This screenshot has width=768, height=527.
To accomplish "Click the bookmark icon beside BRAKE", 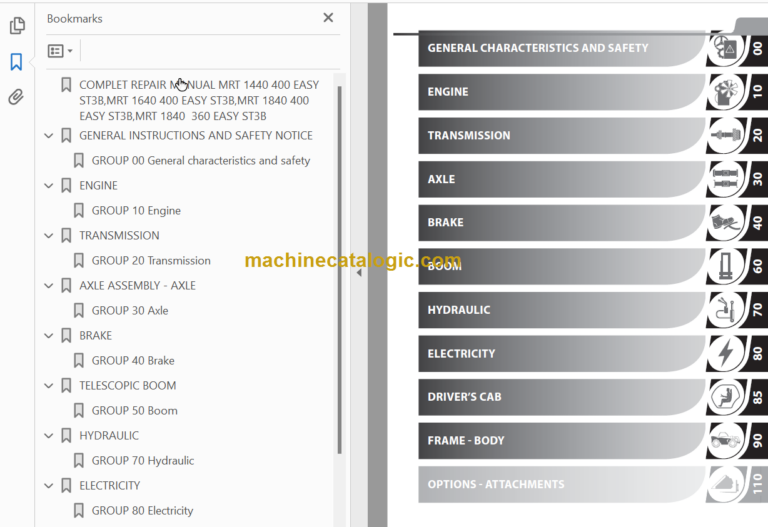I will (66, 335).
